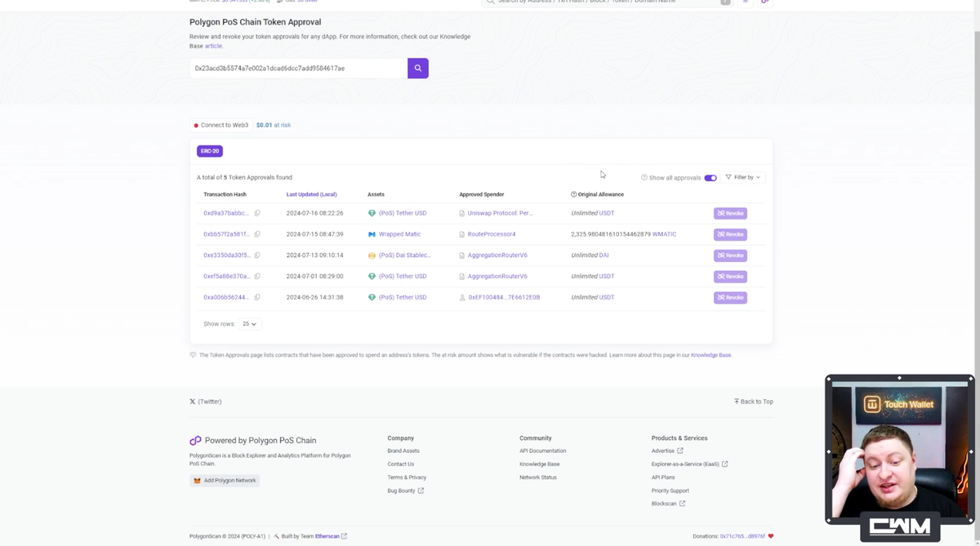Copy transaction hash 0xa006b56244
Screen dimensions: 980x546
[257, 298]
